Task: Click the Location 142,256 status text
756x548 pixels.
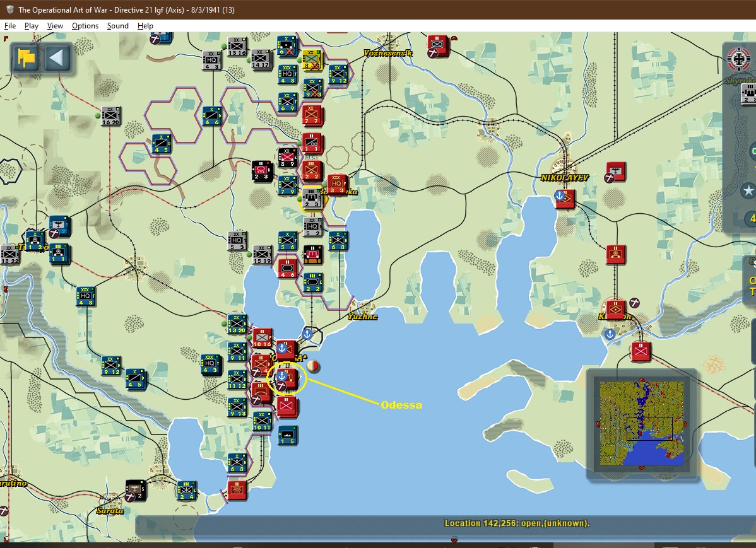Action: (517, 523)
